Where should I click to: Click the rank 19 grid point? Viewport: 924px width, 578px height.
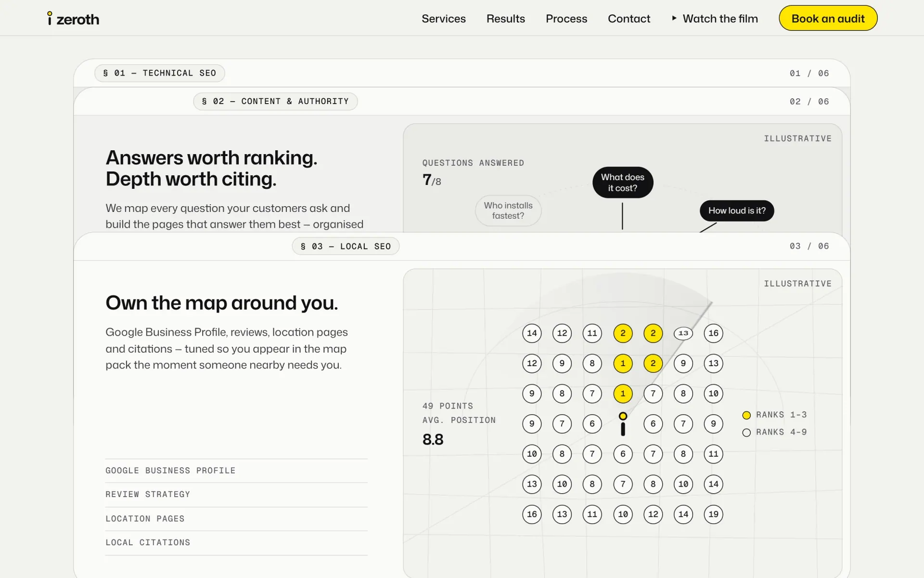[713, 514]
